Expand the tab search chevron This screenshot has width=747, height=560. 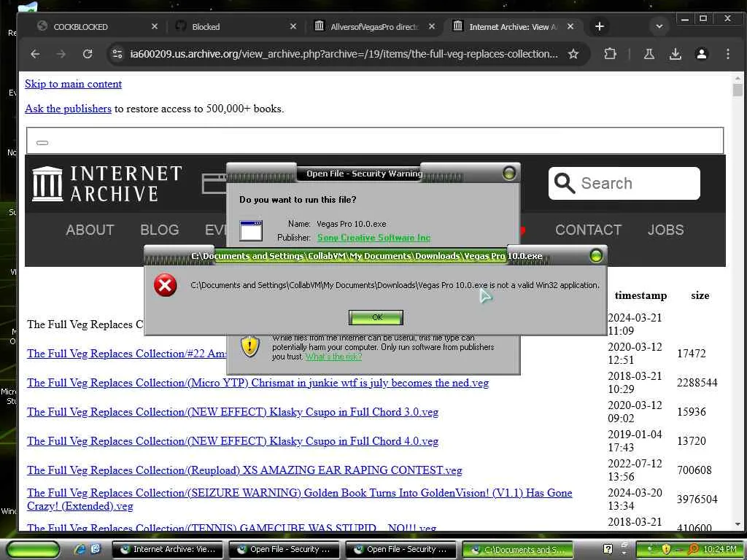coord(659,27)
